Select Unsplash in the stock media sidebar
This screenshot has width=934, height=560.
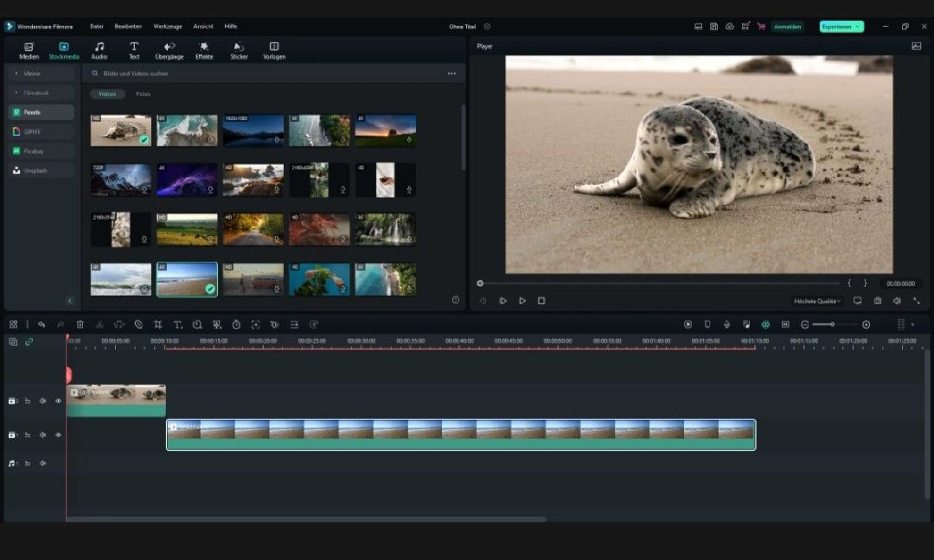(x=42, y=170)
